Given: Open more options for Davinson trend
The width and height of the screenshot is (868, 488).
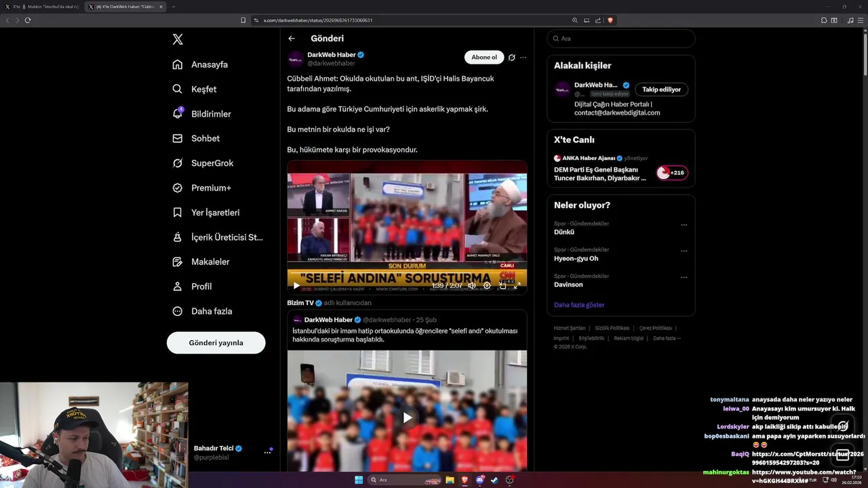Looking at the screenshot, I should point(684,277).
